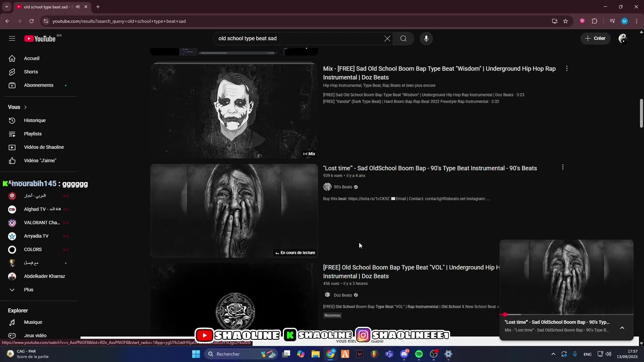The image size is (644, 362).
Task: Toggle the taskbar microphone indicator
Action: [575, 354]
